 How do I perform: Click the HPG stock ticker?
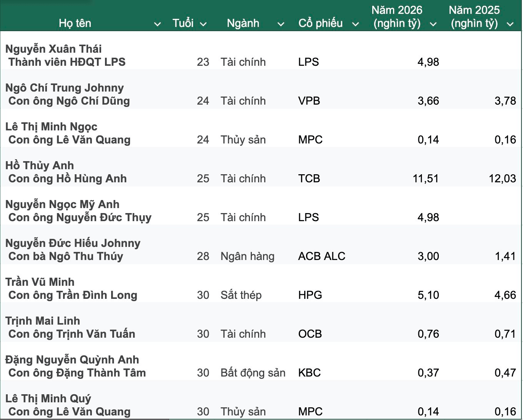click(310, 295)
